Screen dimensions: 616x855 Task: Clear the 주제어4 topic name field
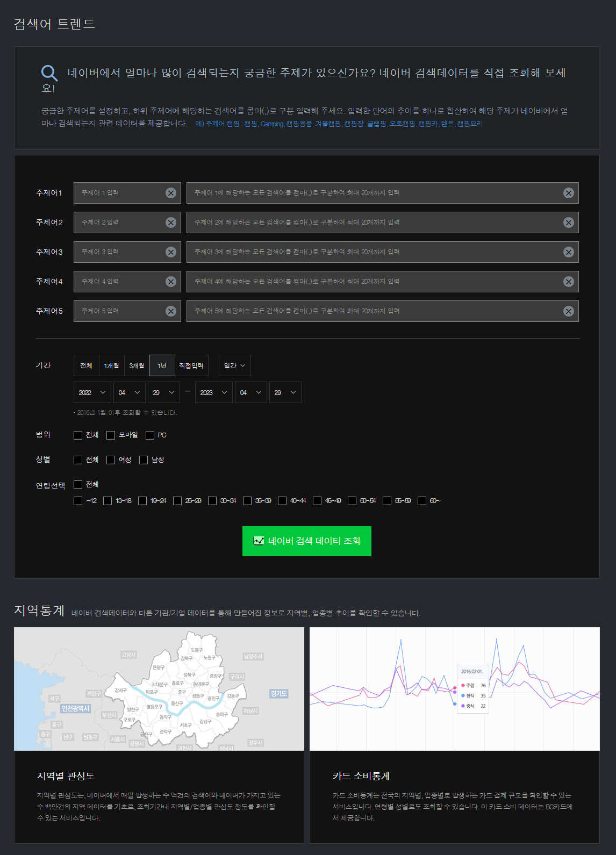coord(171,282)
